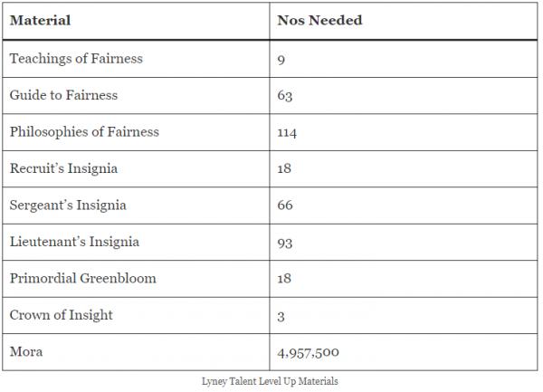
Task: Click the Nos Needed column header
Action: coord(321,21)
